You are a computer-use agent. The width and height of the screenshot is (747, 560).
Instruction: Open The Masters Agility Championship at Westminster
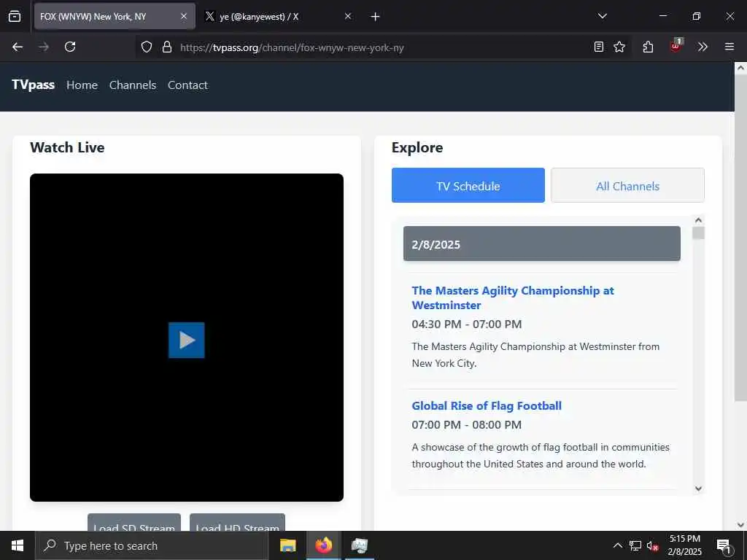tap(513, 297)
